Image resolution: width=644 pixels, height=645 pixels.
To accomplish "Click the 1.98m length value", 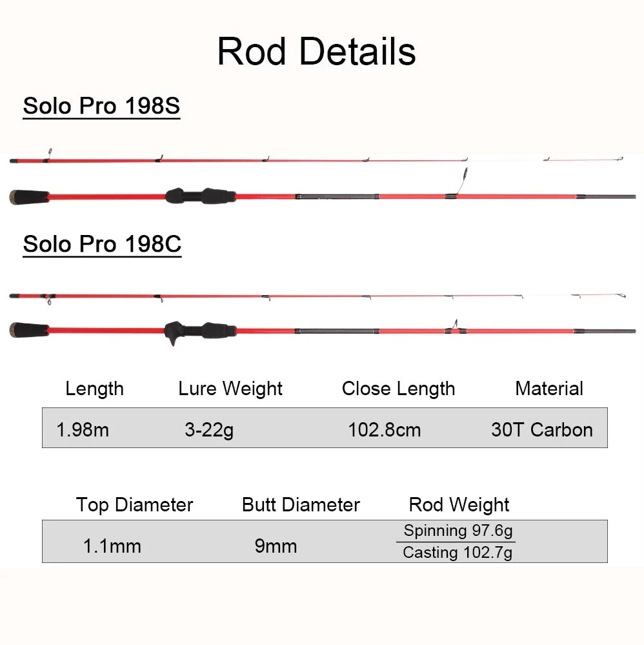I will pos(83,429).
